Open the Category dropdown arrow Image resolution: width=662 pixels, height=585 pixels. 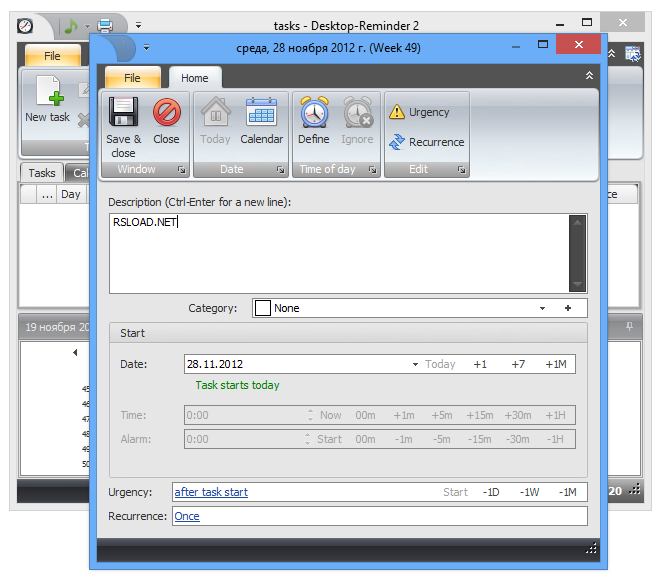coord(543,309)
